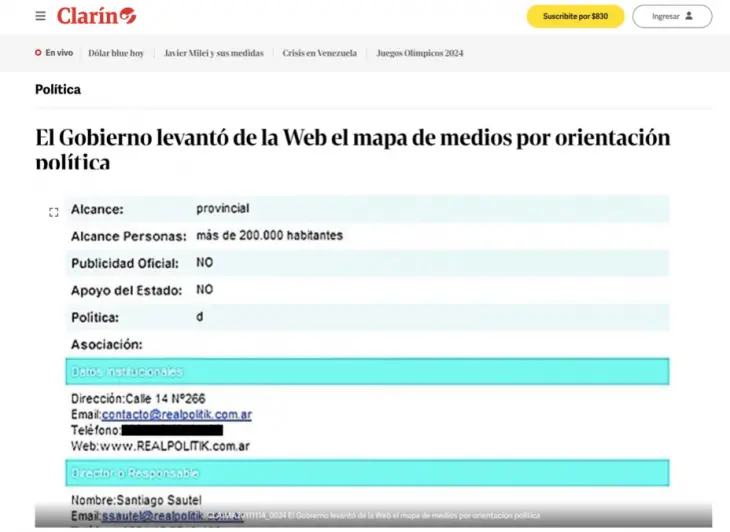Select the 'Alcance Personas:' label

[x=128, y=236]
